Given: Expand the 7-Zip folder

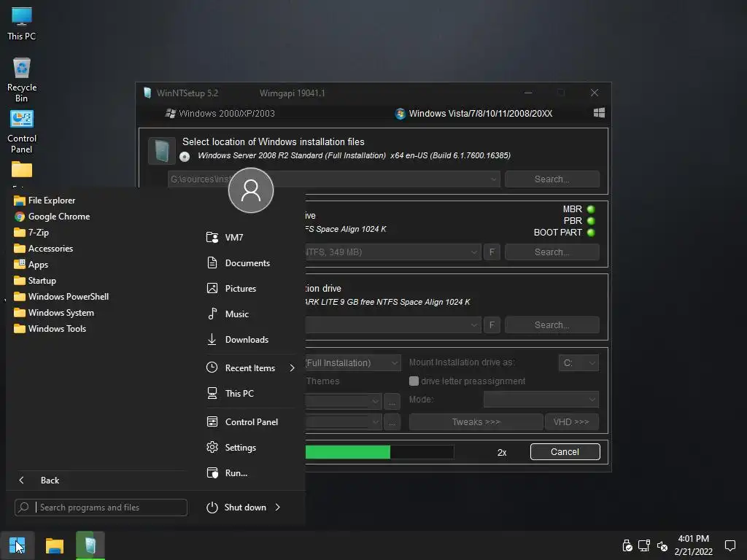Looking at the screenshot, I should pyautogui.click(x=31, y=233).
